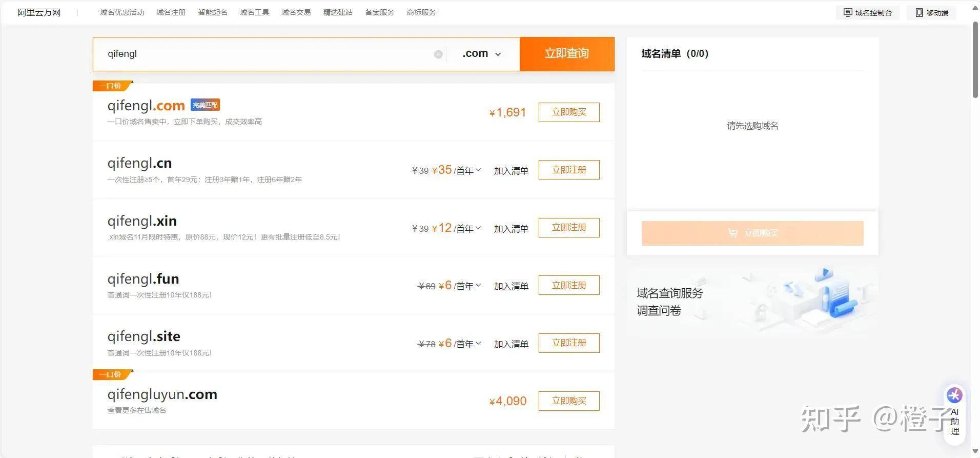Click the 域名控制台 console icon

pos(848,12)
